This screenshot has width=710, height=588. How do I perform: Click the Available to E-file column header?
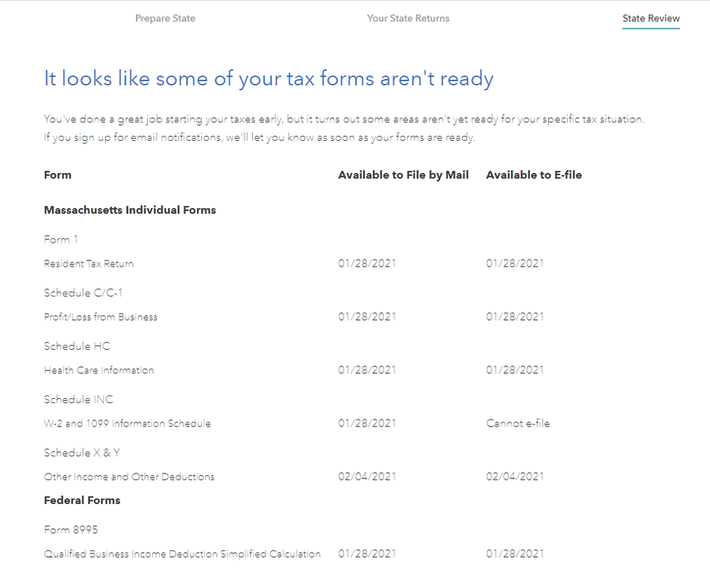tap(533, 175)
